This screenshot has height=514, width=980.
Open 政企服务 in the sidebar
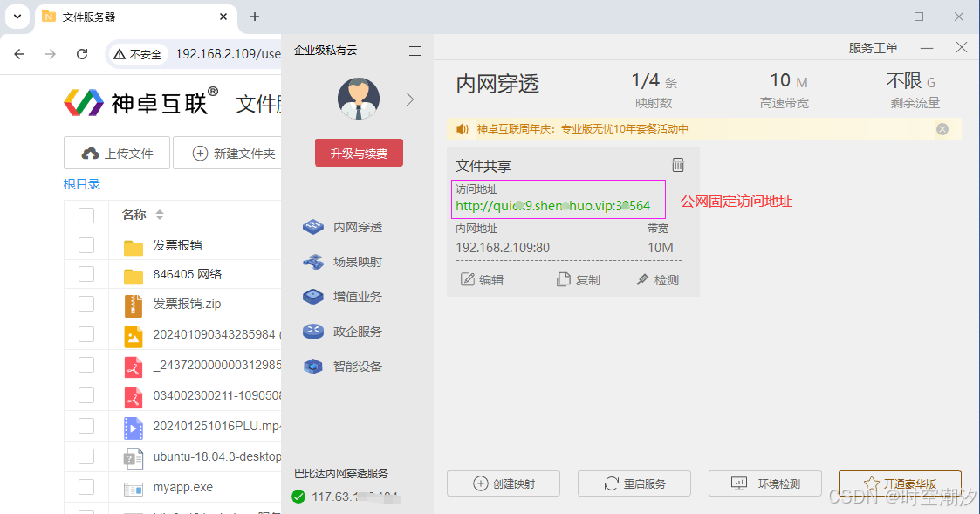point(358,332)
